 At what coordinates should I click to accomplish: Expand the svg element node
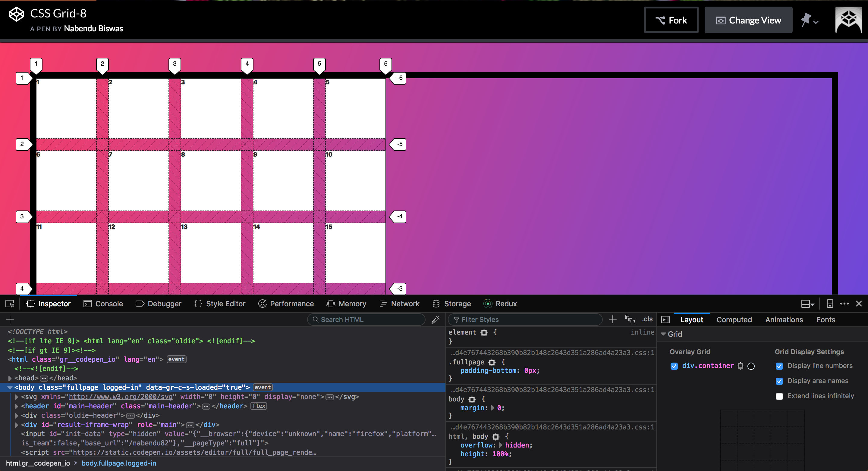click(x=17, y=397)
